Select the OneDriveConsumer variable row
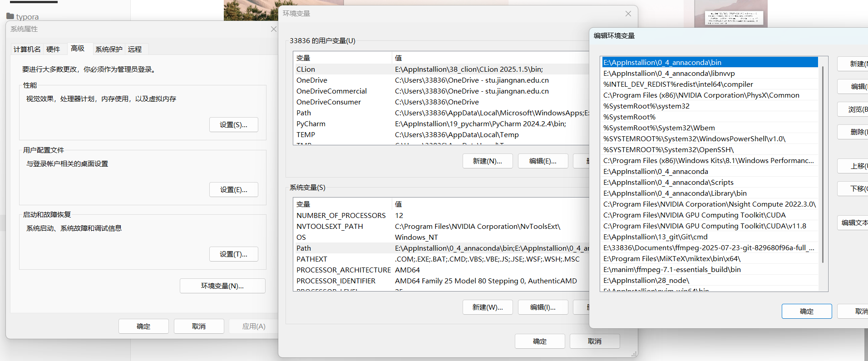The height and width of the screenshot is (361, 868). pos(442,102)
